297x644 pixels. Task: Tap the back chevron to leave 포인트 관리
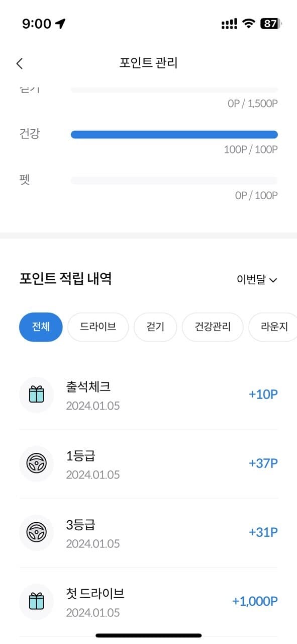[x=19, y=63]
